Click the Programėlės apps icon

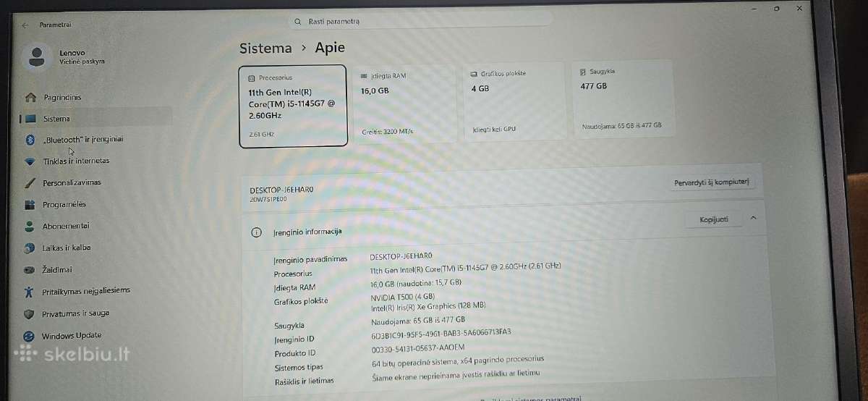coord(30,205)
